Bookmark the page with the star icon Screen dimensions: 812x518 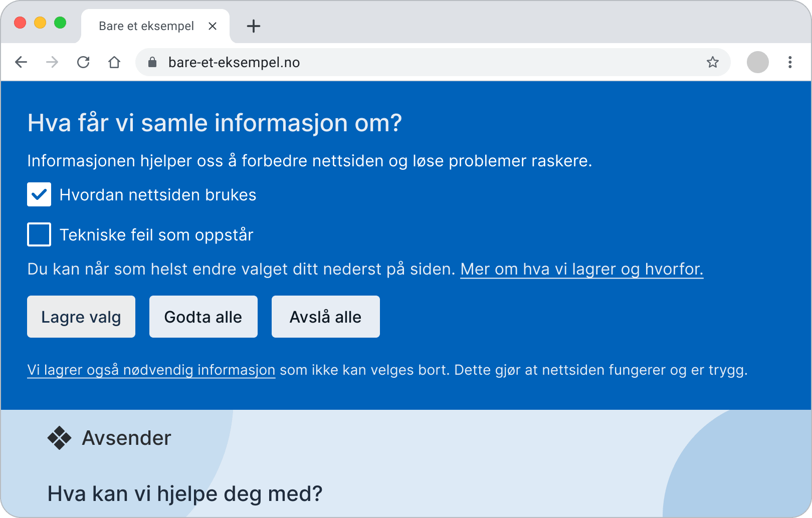pos(713,62)
